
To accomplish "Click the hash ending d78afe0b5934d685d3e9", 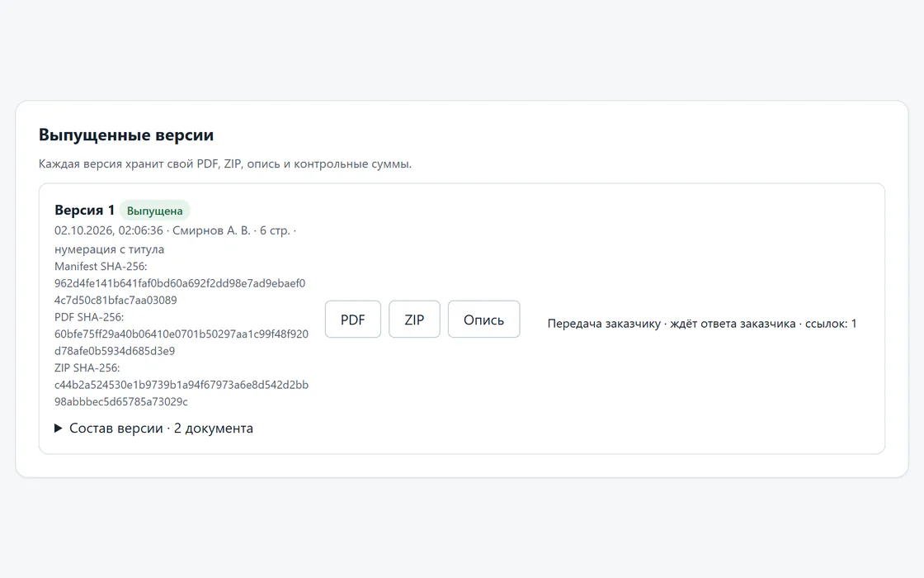I will coord(115,350).
